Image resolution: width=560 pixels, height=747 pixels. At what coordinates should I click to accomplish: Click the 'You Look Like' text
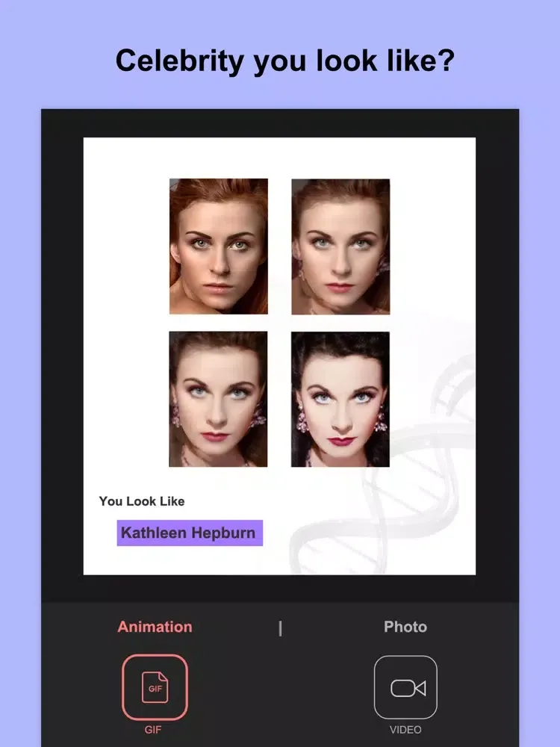(142, 501)
